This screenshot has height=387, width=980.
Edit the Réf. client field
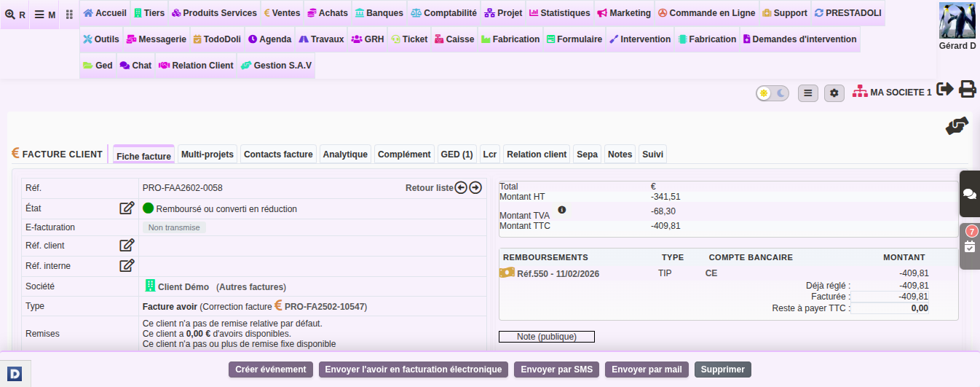coord(127,245)
